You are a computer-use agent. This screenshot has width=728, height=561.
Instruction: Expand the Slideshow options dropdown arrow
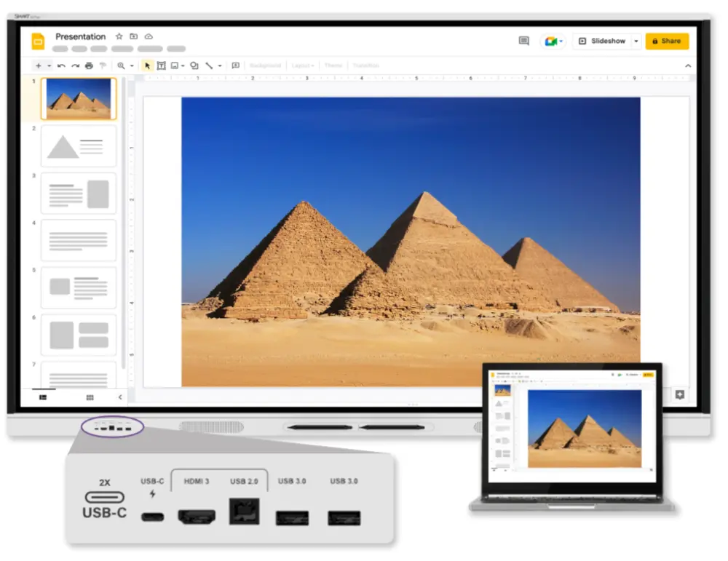coord(636,41)
